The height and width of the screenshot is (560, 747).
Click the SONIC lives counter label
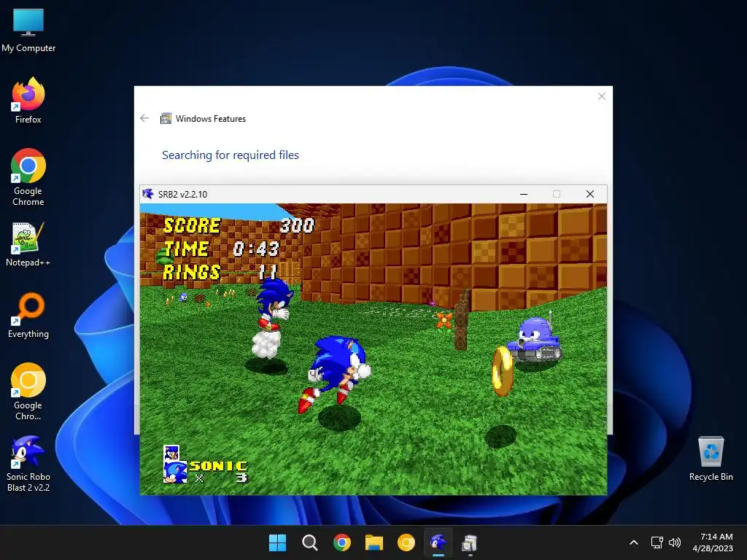218,466
